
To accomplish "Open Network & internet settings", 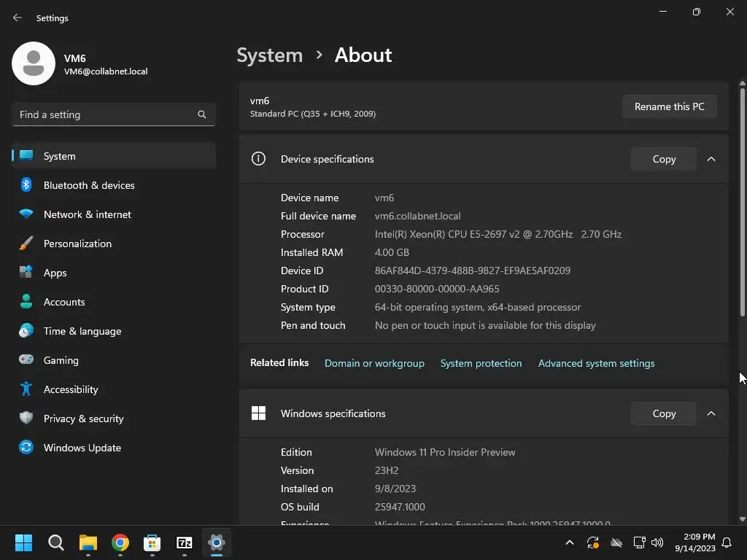I will [114, 214].
